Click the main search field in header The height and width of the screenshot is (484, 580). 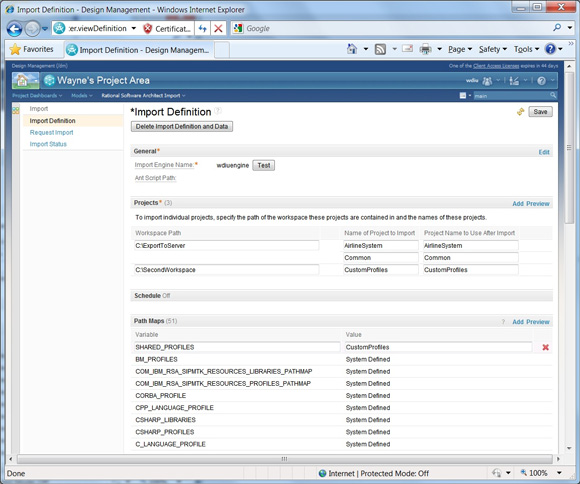(x=511, y=96)
